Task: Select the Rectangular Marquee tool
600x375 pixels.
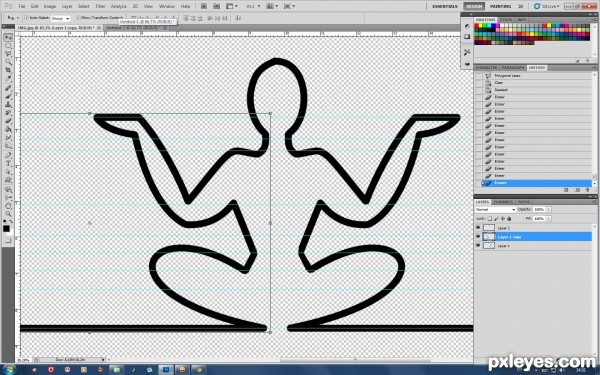Action: click(x=8, y=46)
